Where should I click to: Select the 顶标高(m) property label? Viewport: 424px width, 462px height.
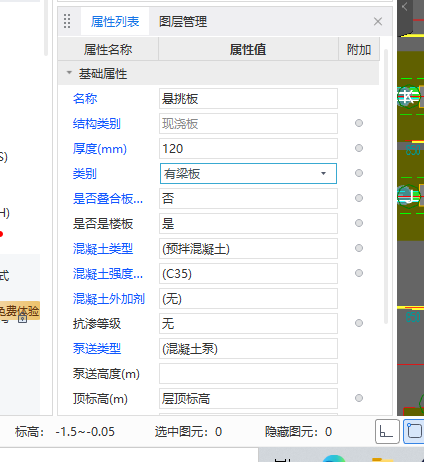coord(100,399)
